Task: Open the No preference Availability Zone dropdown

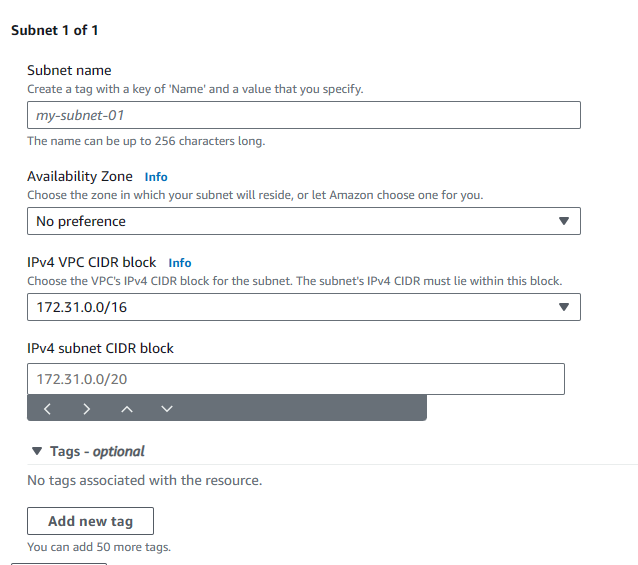Action: pyautogui.click(x=300, y=221)
